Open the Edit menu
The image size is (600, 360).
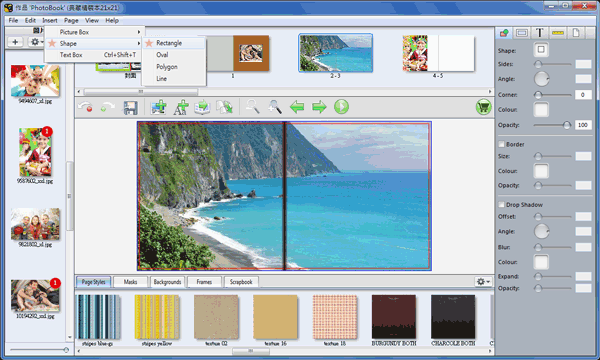point(30,20)
